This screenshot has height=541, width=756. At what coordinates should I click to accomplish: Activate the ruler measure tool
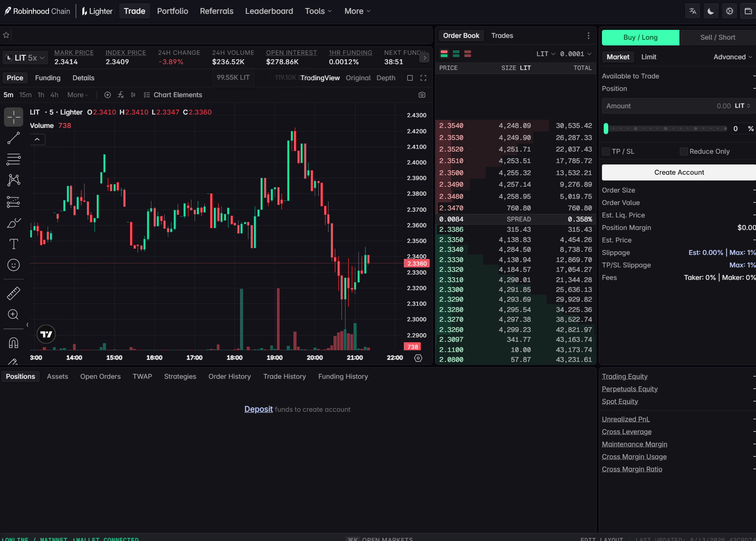[14, 293]
